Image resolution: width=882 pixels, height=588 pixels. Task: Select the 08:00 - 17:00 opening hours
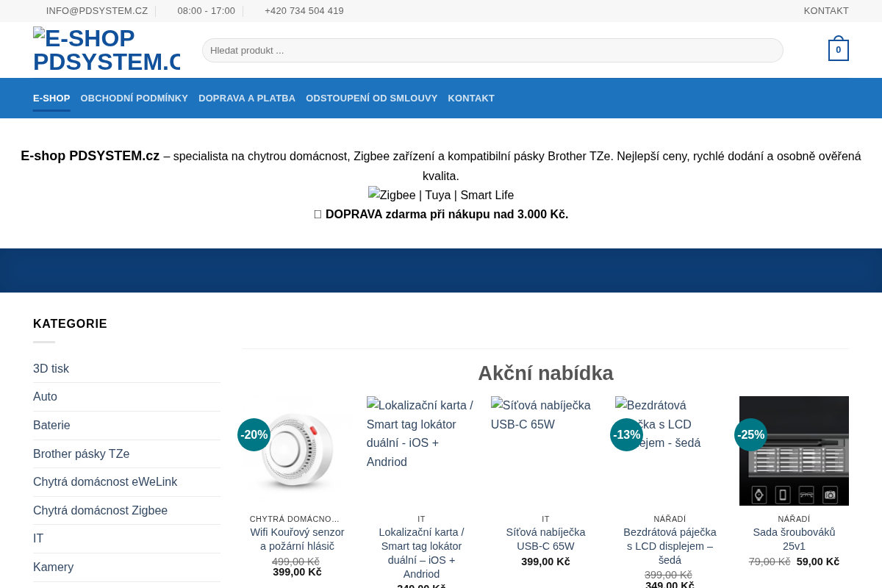[x=207, y=11]
